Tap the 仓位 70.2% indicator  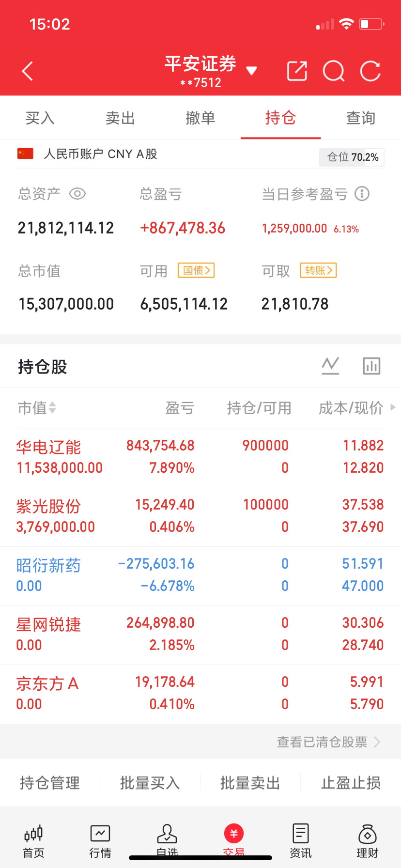(352, 157)
